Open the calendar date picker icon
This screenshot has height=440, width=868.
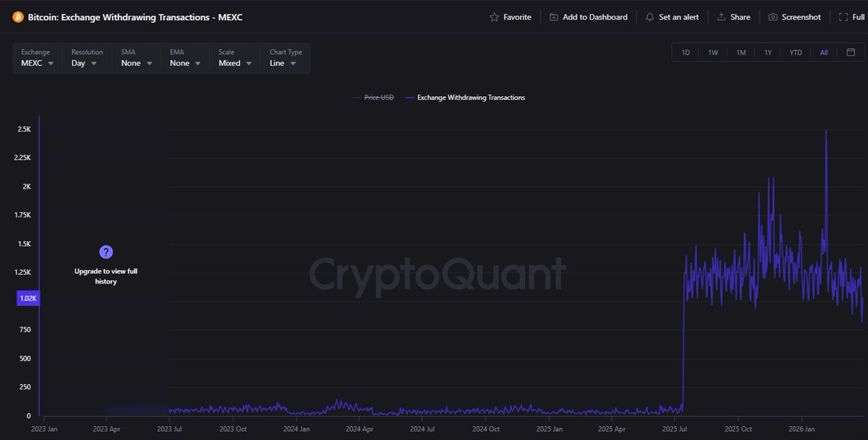[851, 52]
